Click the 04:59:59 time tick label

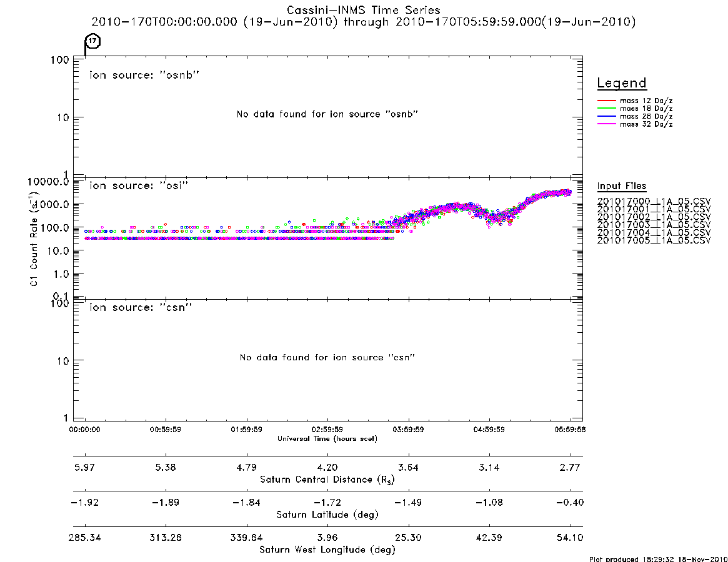[x=489, y=430]
